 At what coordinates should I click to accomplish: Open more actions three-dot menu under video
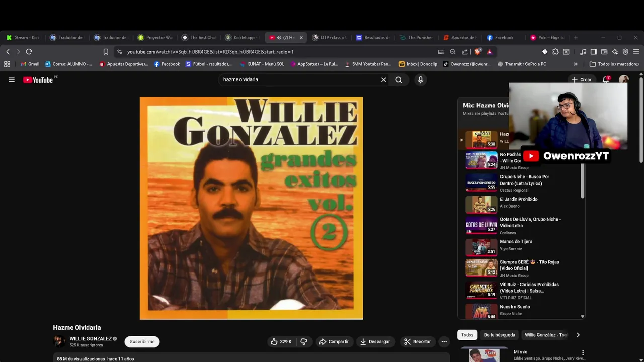444,342
